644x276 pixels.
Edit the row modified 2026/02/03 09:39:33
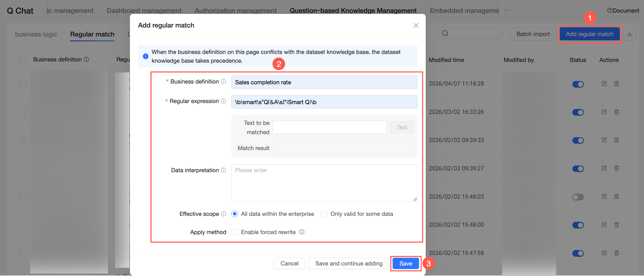pos(604,140)
